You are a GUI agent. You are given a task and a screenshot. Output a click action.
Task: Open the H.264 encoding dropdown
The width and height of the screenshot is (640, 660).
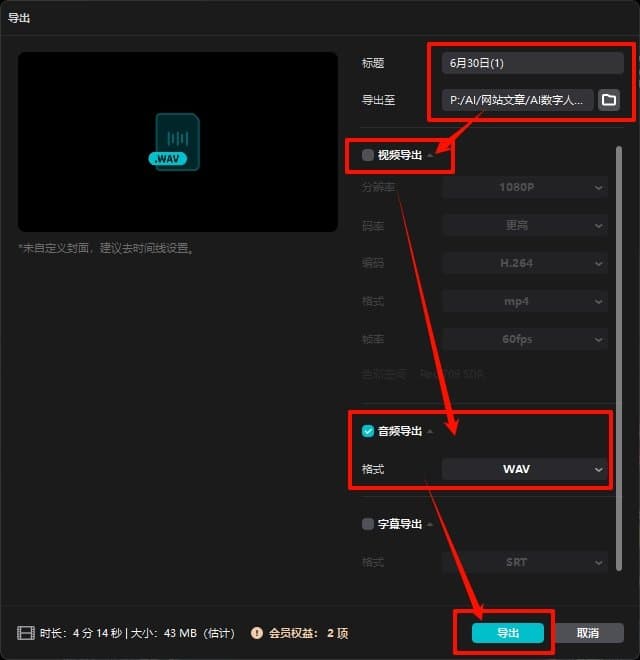tap(524, 264)
